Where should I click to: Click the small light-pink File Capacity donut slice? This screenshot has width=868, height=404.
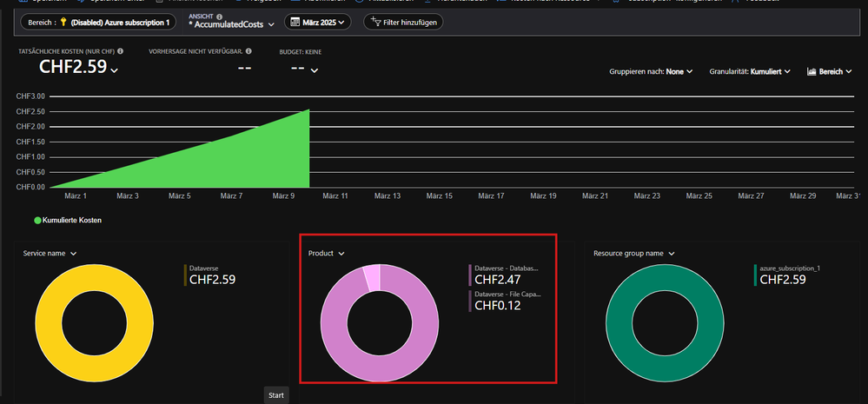tap(372, 276)
